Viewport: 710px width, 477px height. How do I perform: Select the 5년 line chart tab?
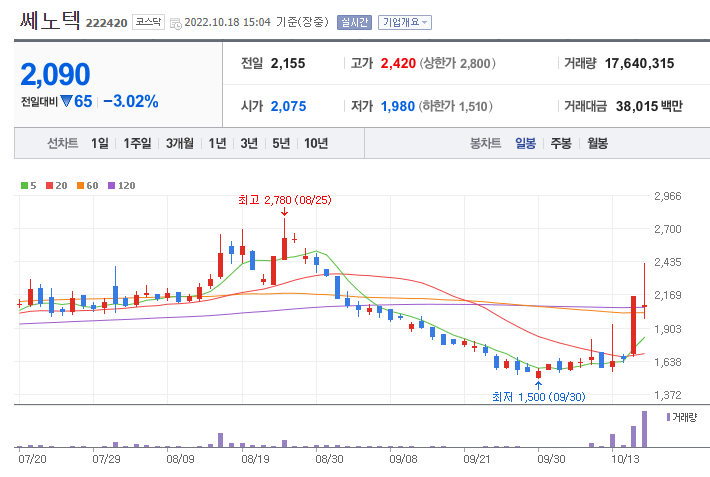281,143
